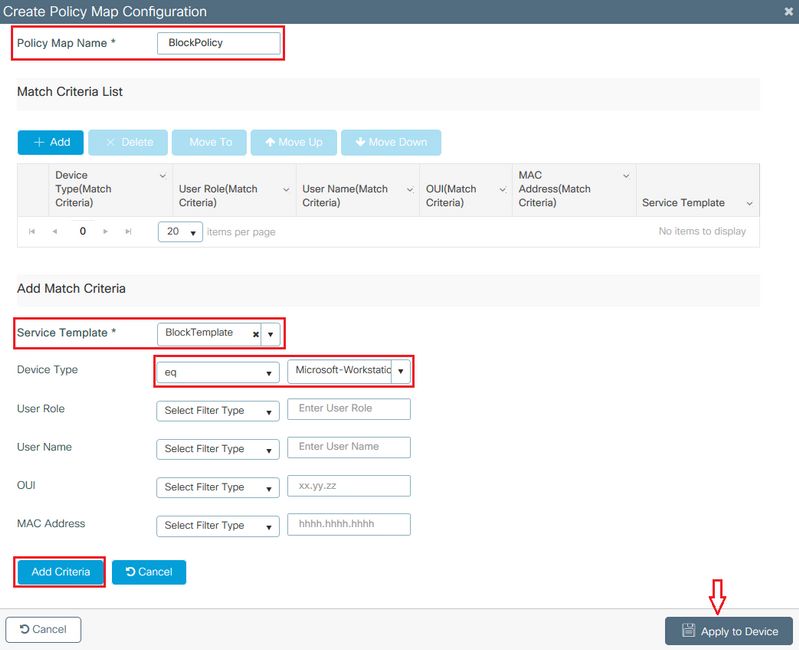This screenshot has height=650, width=799.
Task: Close the Create Policy Map dialog
Action: pos(788,10)
